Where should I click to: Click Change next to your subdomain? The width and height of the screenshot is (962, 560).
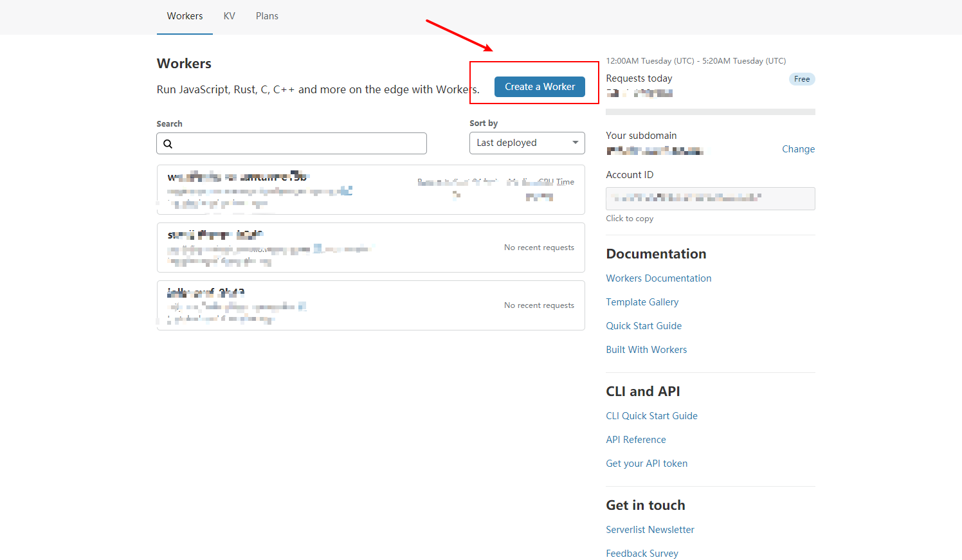(x=798, y=149)
